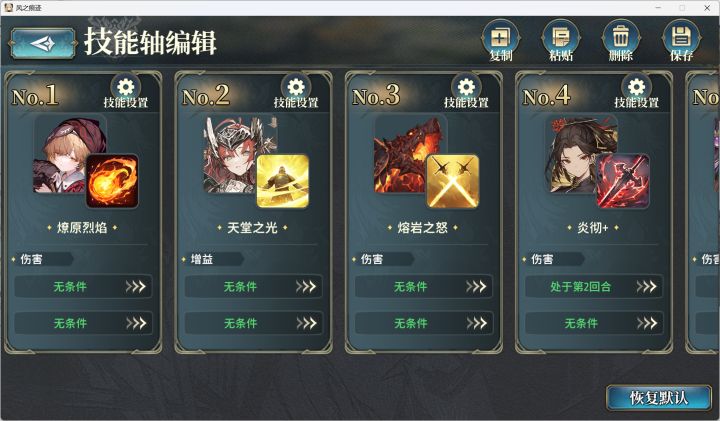
Task: Select the 熔岩之怒 crossed swords skill icon
Action: [x=453, y=181]
